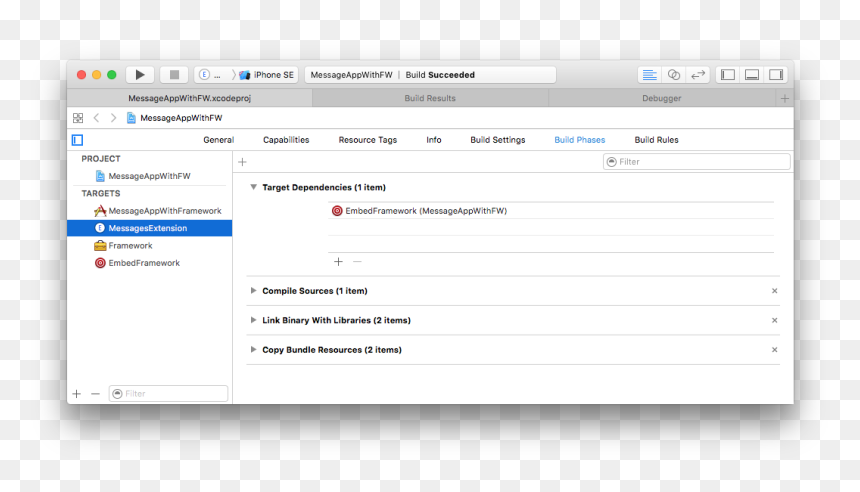860x492 pixels.
Task: Open the Build Settings tab
Action: [x=497, y=140]
